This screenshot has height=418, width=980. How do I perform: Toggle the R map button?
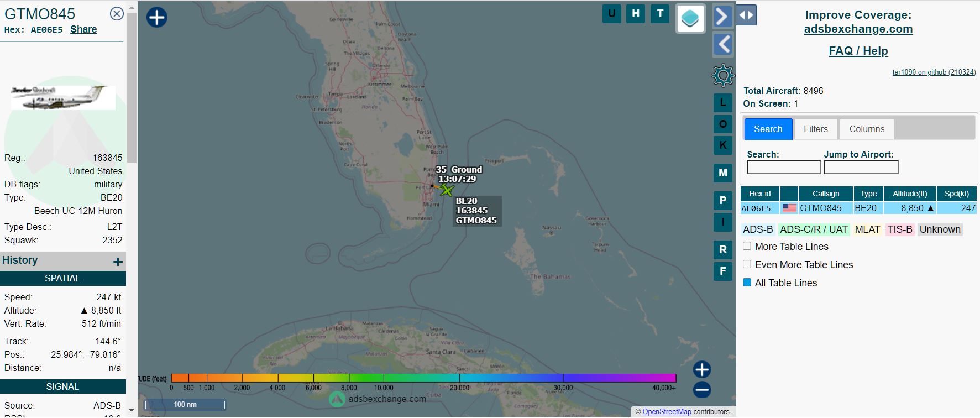point(722,250)
